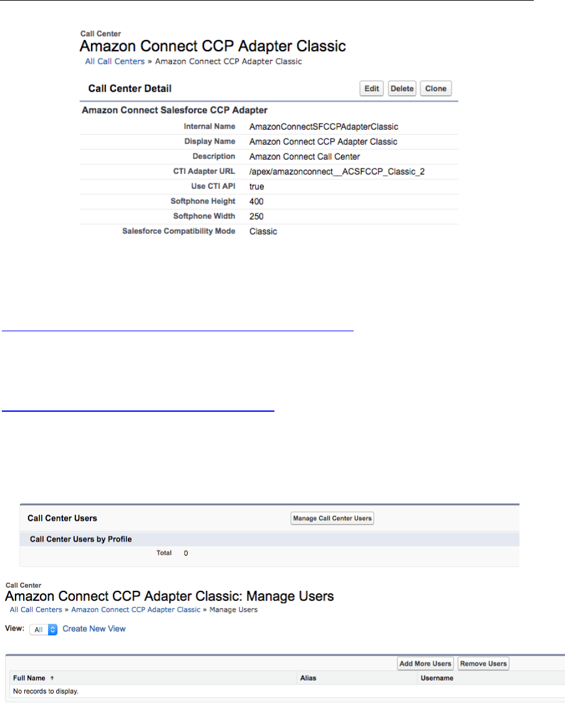Viewport: 565px width, 728px height.
Task: Select Internal Name value AmazonConnectSFCCPAdapterClassic
Action: coord(324,127)
